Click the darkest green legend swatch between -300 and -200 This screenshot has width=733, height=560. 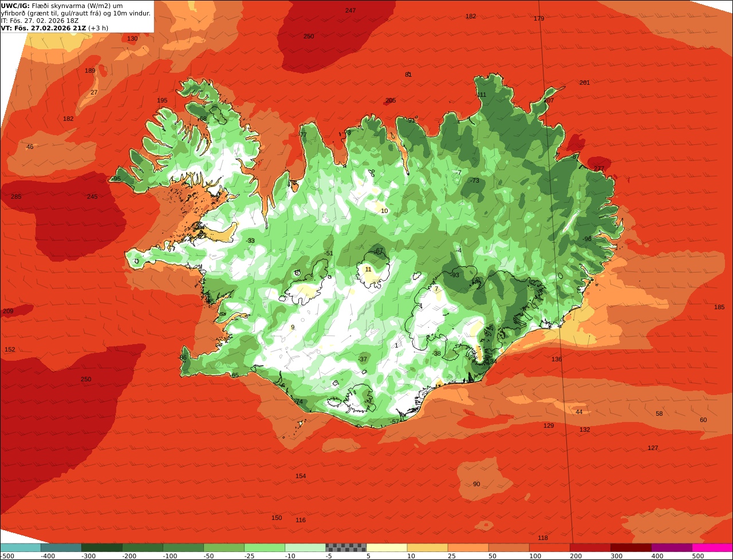(x=102, y=547)
